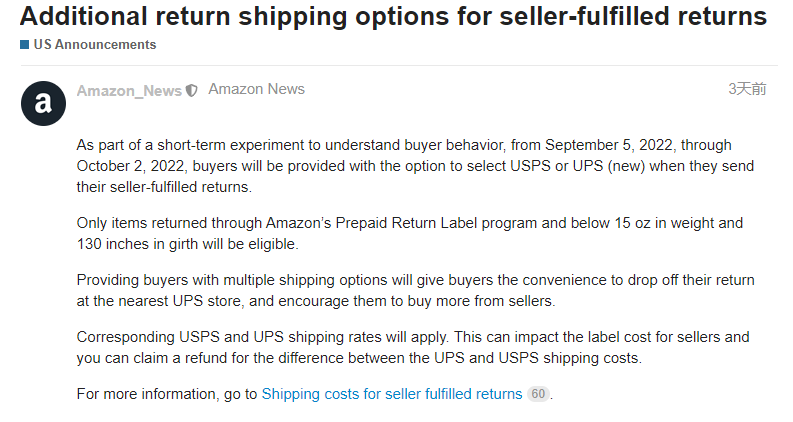The height and width of the screenshot is (422, 793).
Task: Open the Amazon_News user profile
Action: point(129,91)
